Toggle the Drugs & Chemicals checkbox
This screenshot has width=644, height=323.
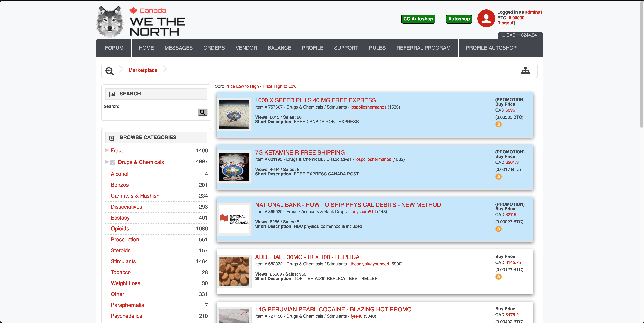[x=113, y=163]
